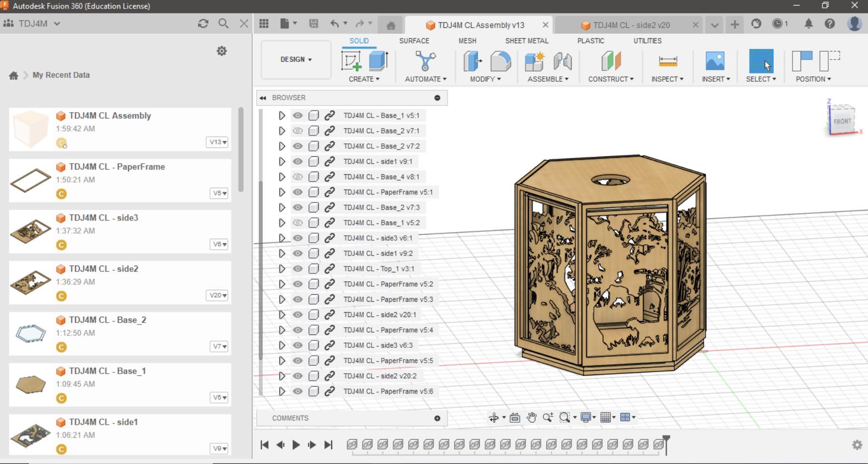The height and width of the screenshot is (464, 868).
Task: Open version V20 dropdown for side2
Action: tap(218, 295)
